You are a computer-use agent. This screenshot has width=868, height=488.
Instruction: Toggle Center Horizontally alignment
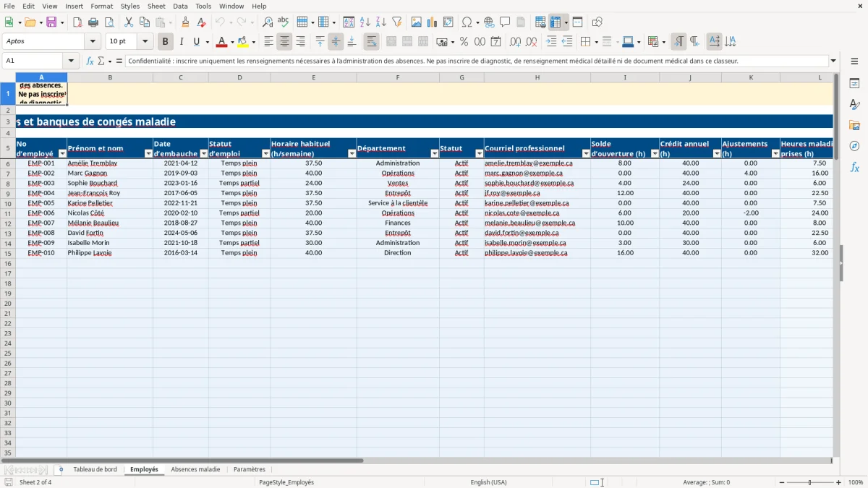click(284, 41)
